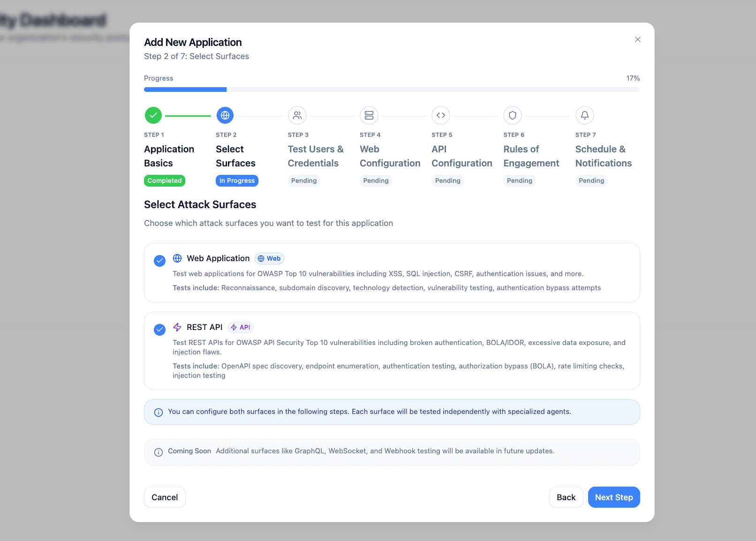756x541 pixels.
Task: Open the Test Users & Credentials step
Action: click(316, 156)
